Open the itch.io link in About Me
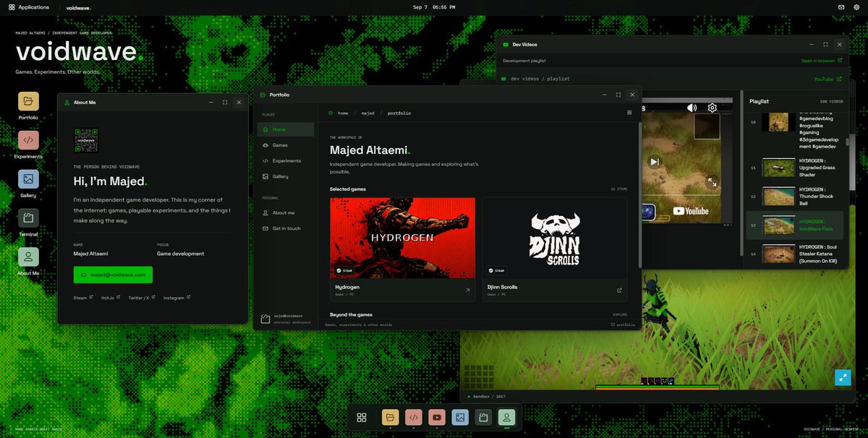Image resolution: width=868 pixels, height=438 pixels. click(111, 298)
